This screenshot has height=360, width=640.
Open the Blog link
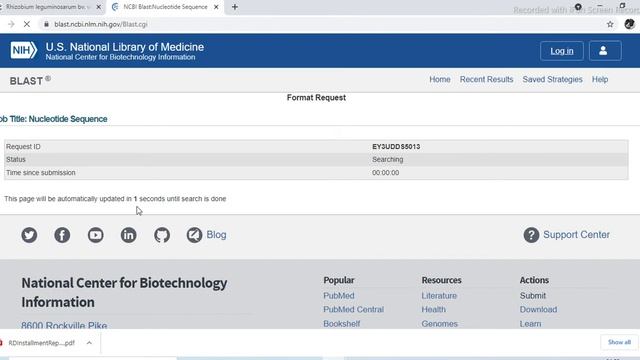[216, 235]
